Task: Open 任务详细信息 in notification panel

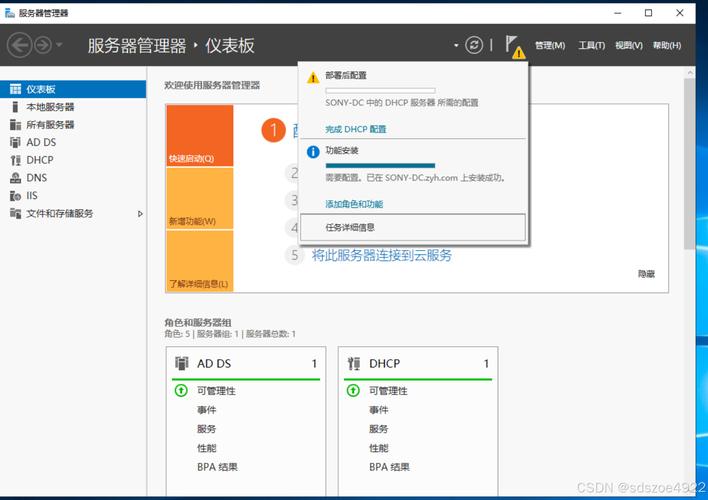Action: [x=413, y=227]
